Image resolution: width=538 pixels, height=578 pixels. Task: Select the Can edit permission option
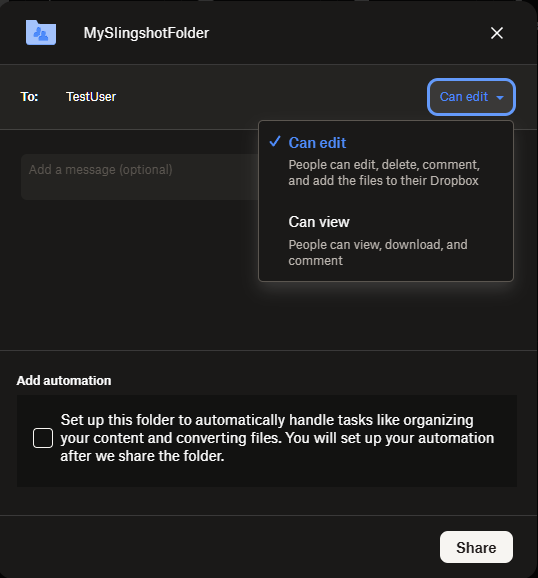click(386, 161)
